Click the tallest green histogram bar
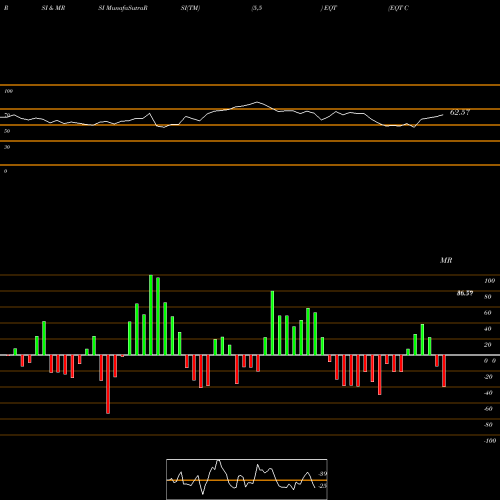 pos(151,315)
